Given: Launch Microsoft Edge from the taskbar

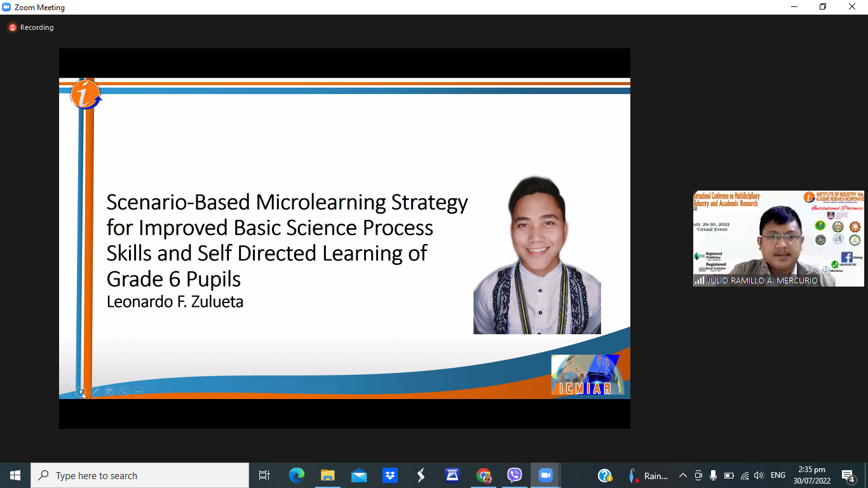Looking at the screenshot, I should pos(296,475).
